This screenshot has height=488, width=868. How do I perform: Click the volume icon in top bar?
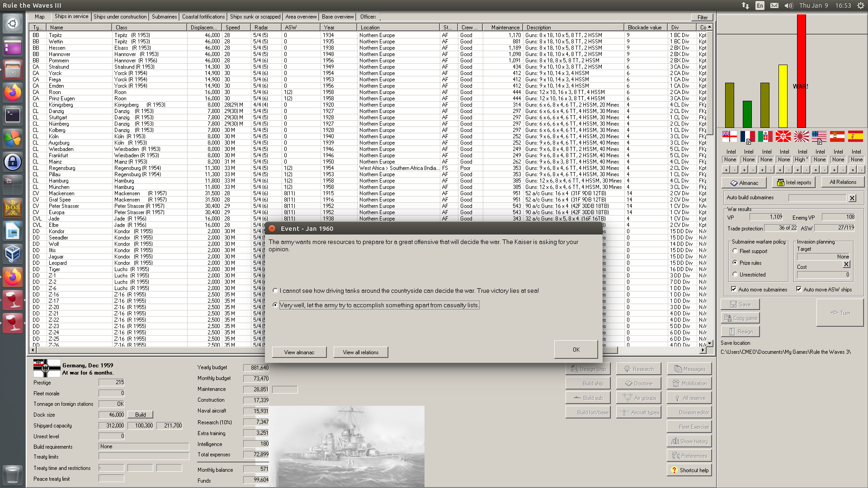[x=789, y=5]
